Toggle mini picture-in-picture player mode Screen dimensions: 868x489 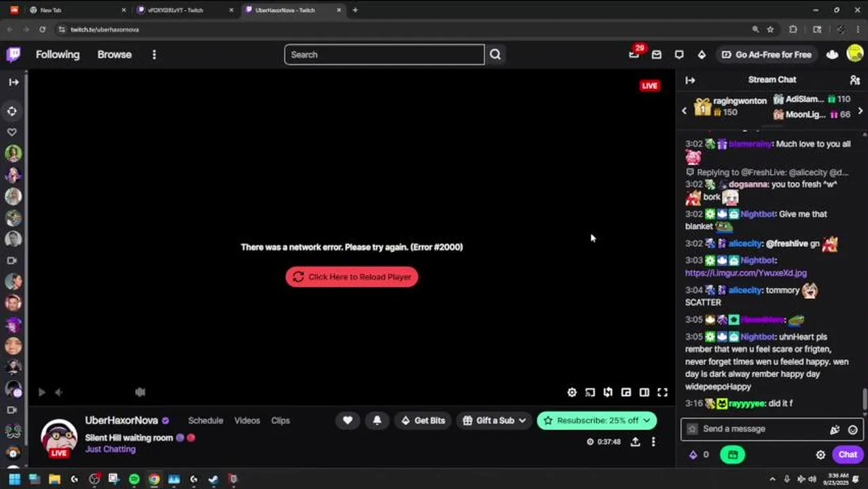click(x=626, y=393)
